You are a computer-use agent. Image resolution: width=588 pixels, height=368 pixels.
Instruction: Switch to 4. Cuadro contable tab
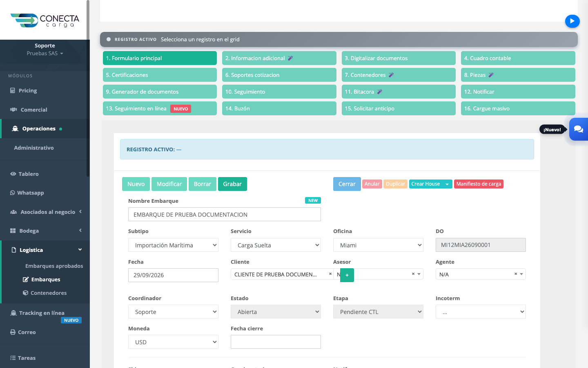(518, 58)
